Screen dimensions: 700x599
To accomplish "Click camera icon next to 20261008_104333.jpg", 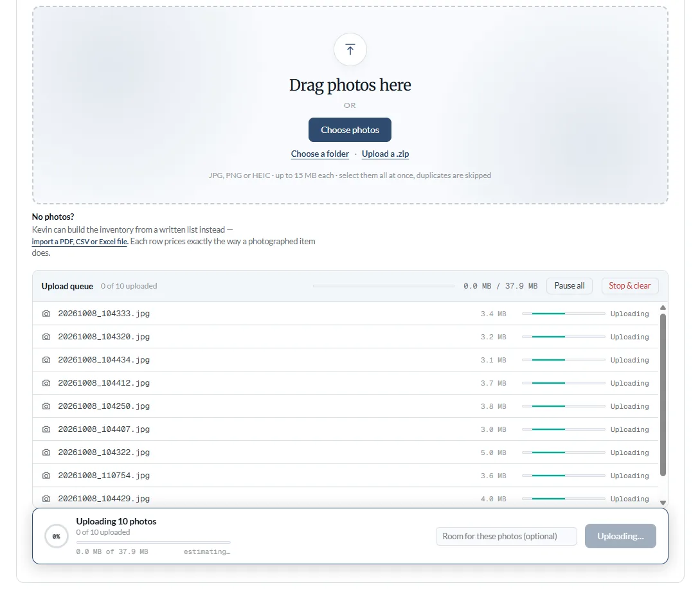I will (x=46, y=314).
